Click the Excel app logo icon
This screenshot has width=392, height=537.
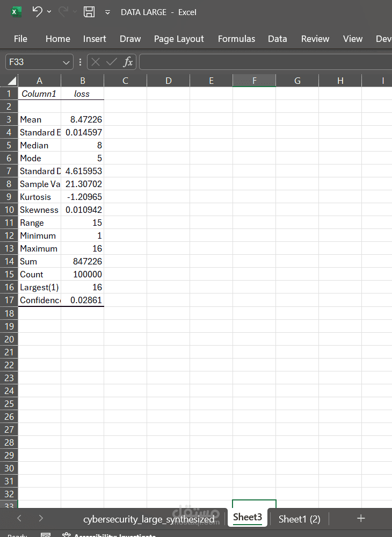click(16, 12)
